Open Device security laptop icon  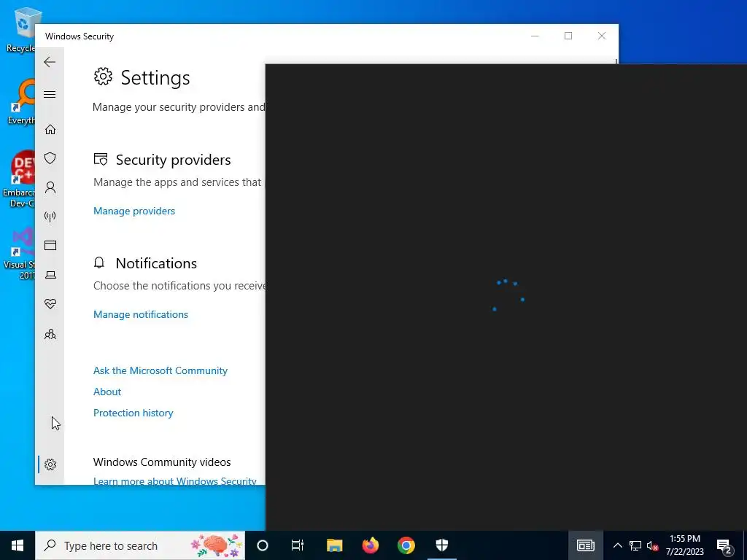[50, 275]
